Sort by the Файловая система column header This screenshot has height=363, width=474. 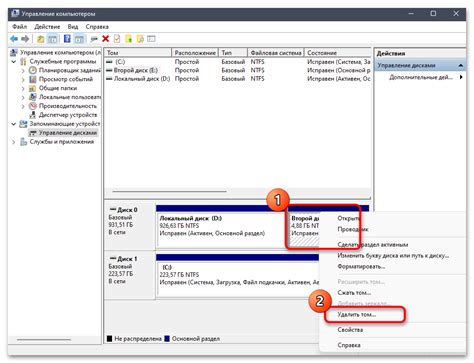276,53
